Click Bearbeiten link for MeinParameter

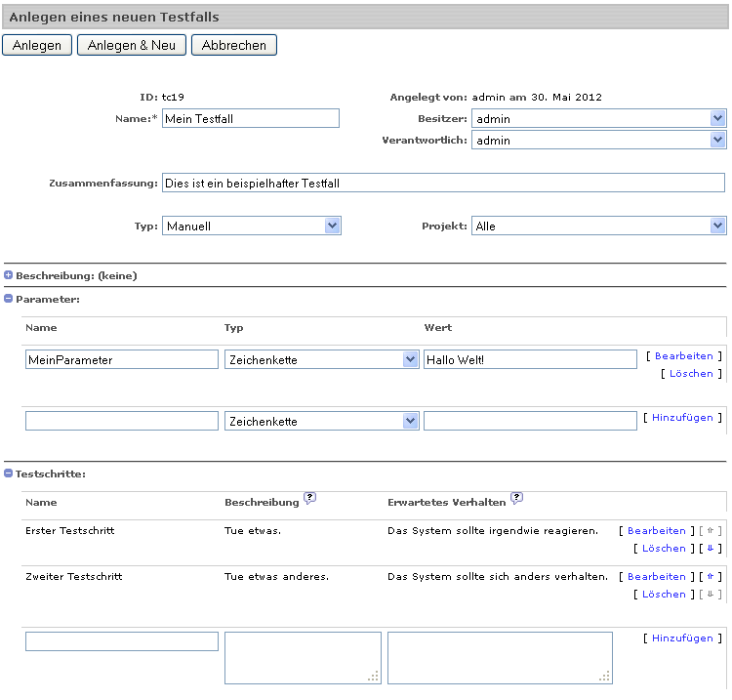click(684, 356)
